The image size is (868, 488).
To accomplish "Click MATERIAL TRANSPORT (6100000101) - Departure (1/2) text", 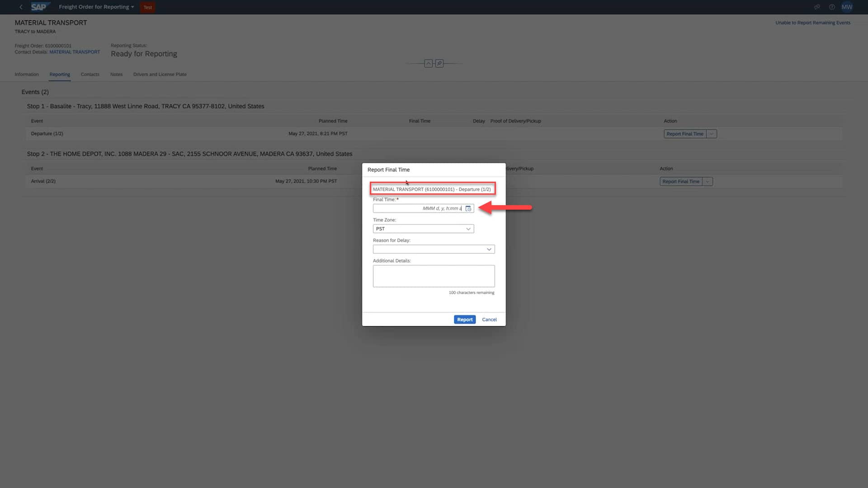I will coord(432,189).
